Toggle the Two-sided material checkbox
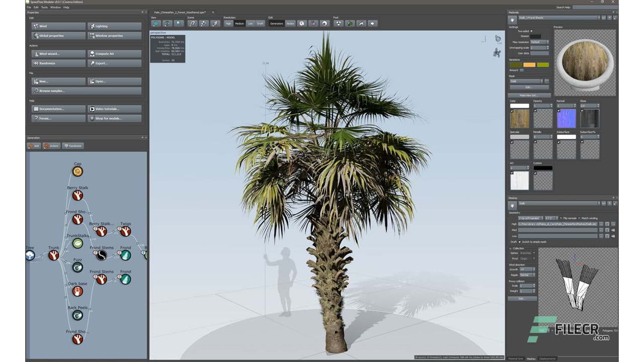The width and height of the screenshot is (644, 362). click(531, 31)
